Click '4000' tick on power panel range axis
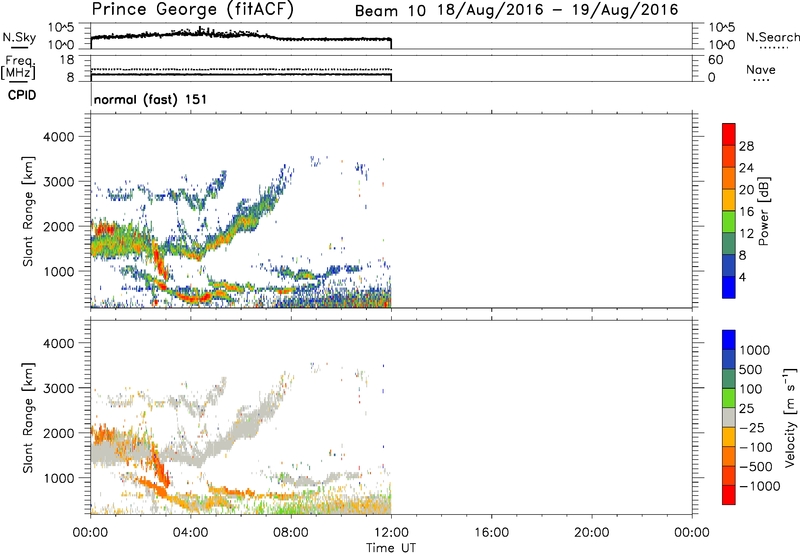800x554 pixels. click(58, 137)
